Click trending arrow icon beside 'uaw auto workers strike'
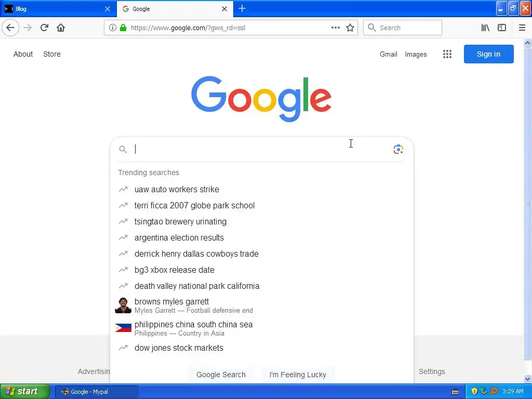Viewport: 532px width, 399px height. coord(123,189)
